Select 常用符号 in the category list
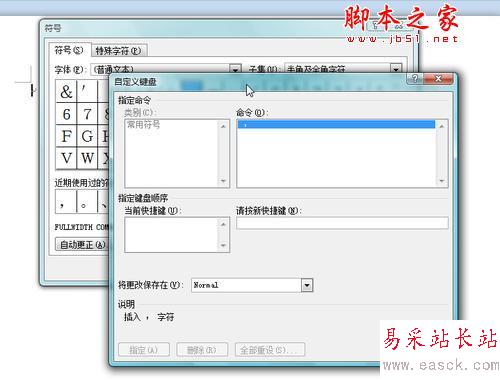The height and width of the screenshot is (380, 500). tap(143, 125)
